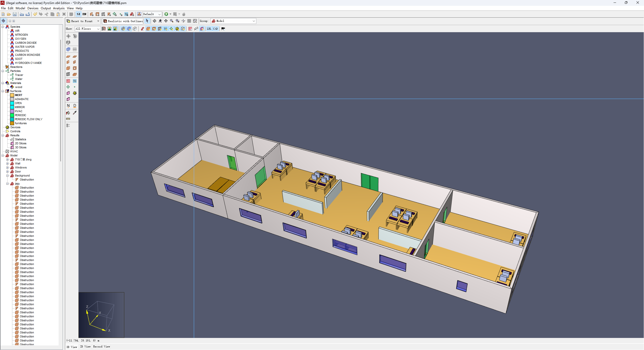Activate the Orbit navigation tool
This screenshot has width=644, height=350.
click(154, 21)
